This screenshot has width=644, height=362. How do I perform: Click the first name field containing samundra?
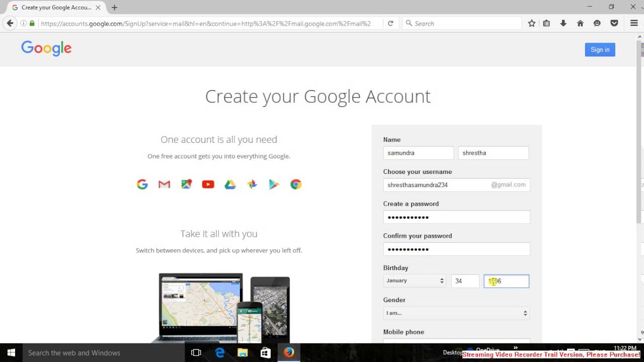tap(418, 153)
